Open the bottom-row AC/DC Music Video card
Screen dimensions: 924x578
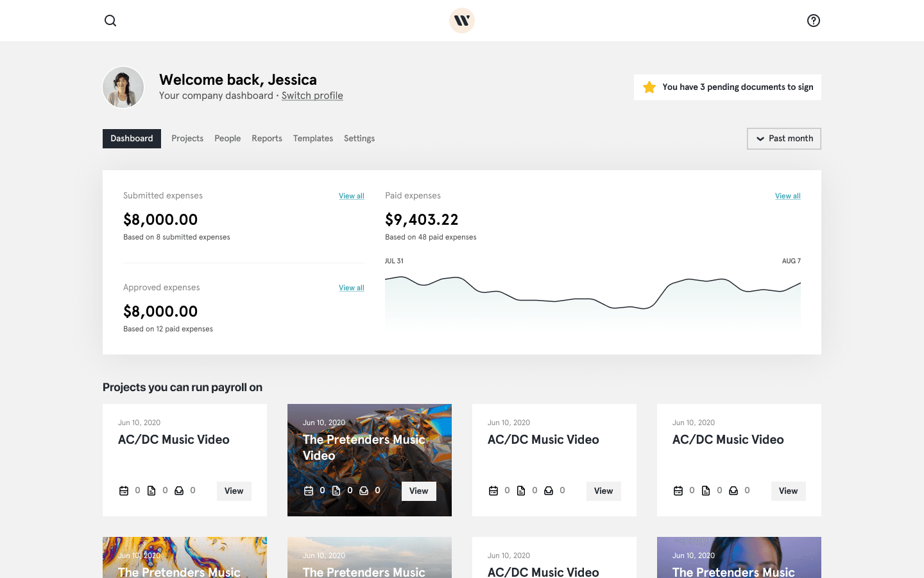554,557
